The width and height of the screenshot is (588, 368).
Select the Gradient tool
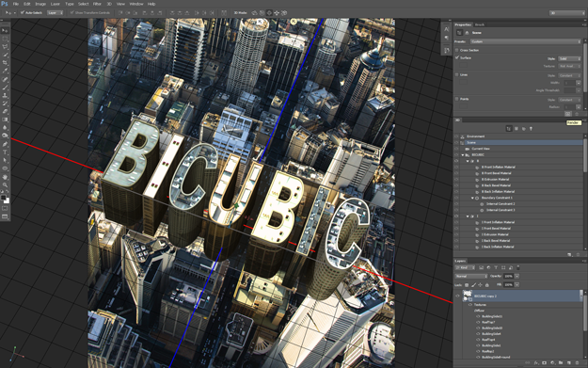(x=5, y=120)
